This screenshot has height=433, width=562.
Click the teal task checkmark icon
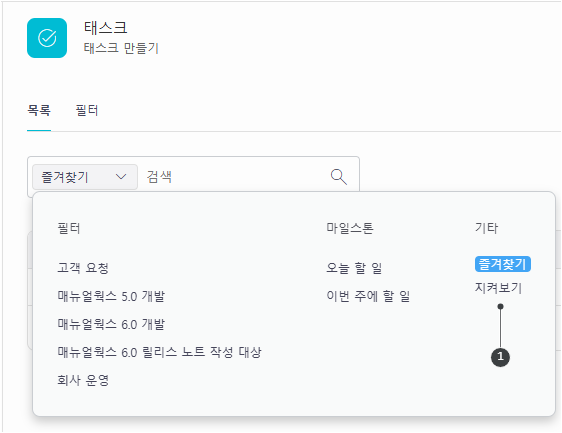coord(47,38)
